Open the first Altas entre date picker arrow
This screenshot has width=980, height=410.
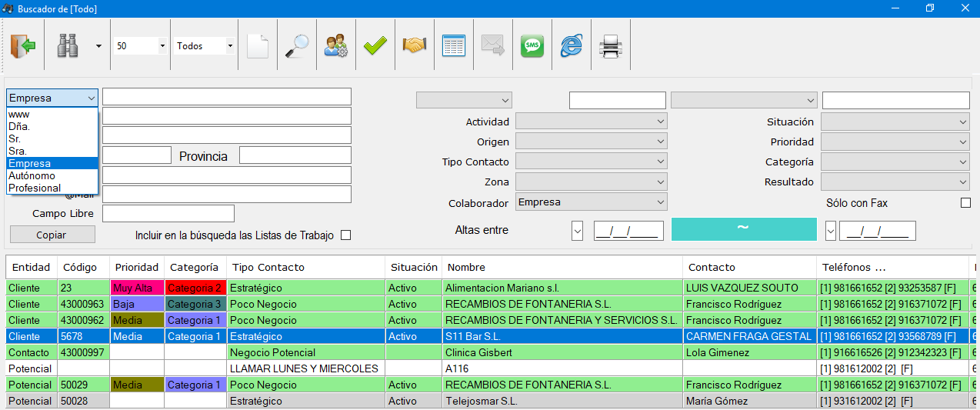click(x=578, y=230)
